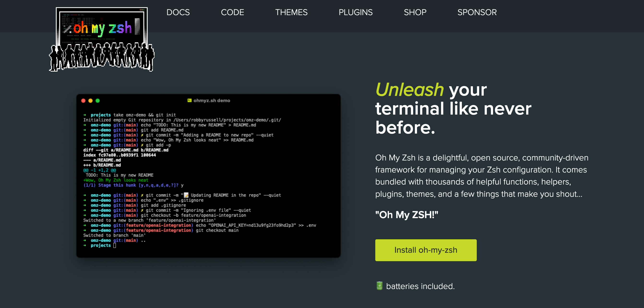Screen dimensions: 644x308
Task: Visit the SHOP page
Action: tap(415, 12)
